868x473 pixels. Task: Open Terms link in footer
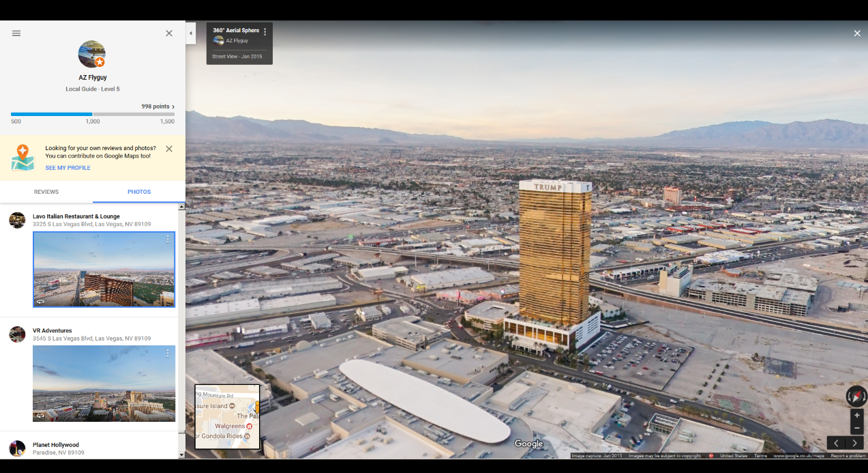(760, 456)
